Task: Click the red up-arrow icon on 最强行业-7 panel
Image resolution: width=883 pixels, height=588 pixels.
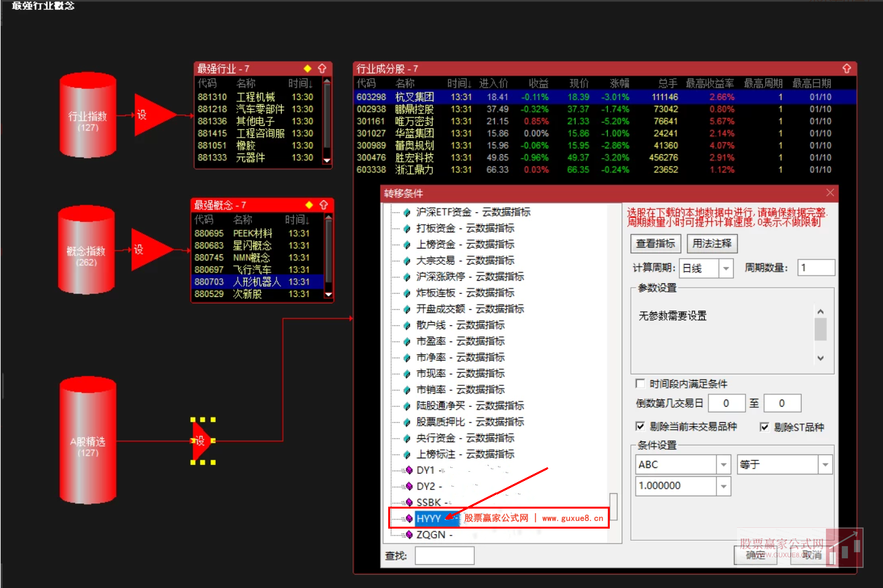Action: click(x=323, y=67)
